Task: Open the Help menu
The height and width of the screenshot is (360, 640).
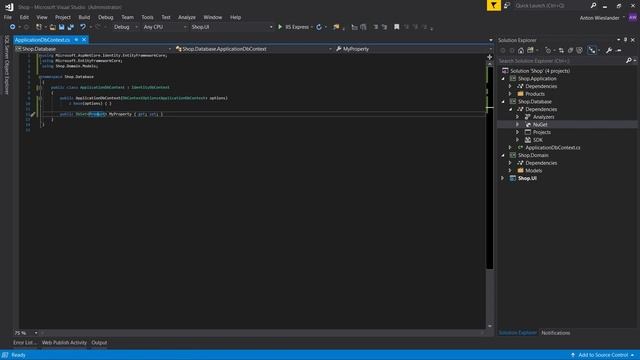Action: tap(236, 17)
